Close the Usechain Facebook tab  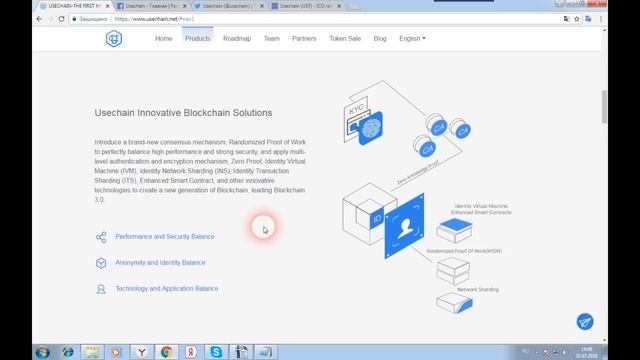(184, 6)
